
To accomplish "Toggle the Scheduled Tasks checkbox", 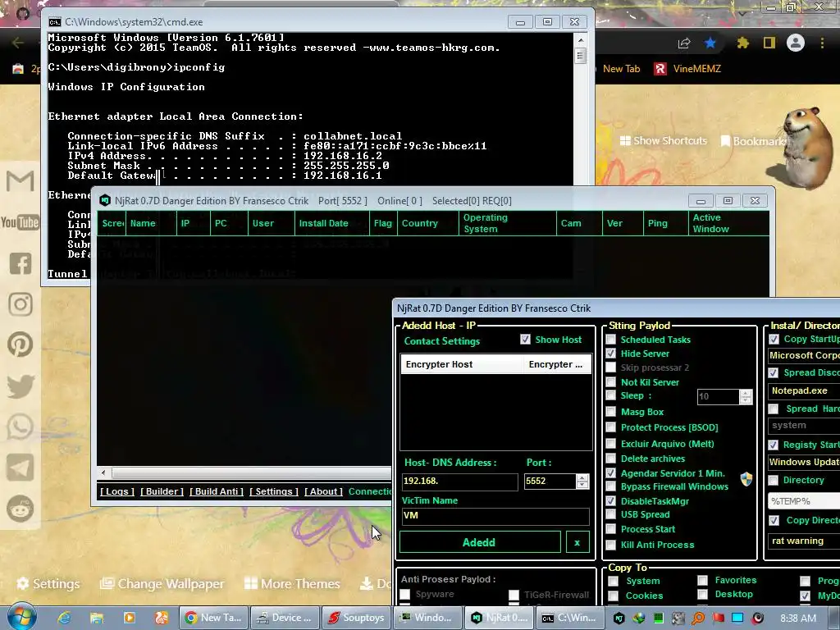I will coord(610,340).
